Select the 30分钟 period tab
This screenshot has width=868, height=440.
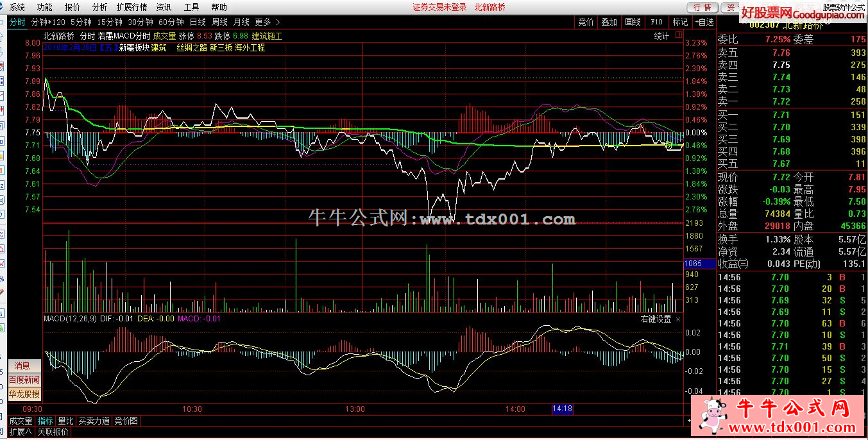140,22
